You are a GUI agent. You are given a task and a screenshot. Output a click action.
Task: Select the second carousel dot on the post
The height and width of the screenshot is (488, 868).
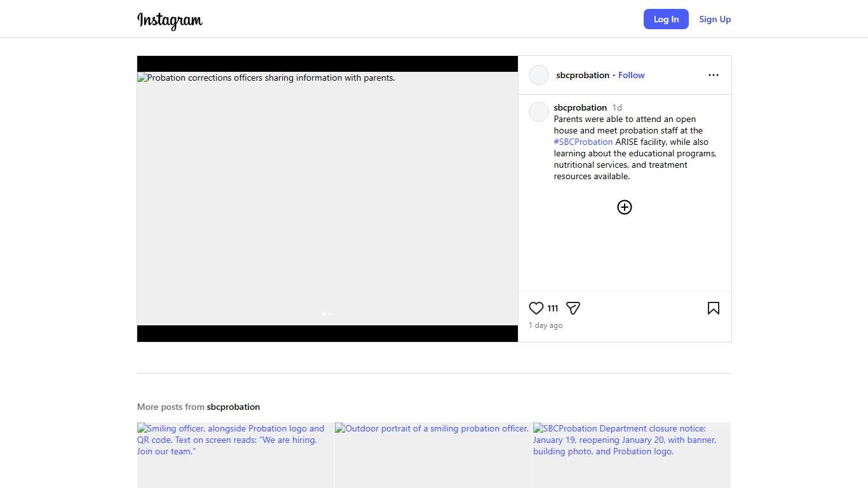click(330, 313)
